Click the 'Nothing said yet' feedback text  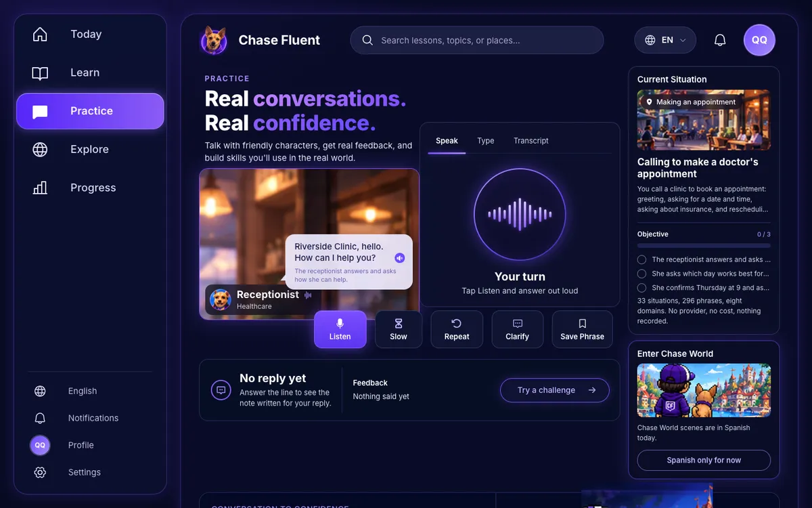pyautogui.click(x=381, y=397)
